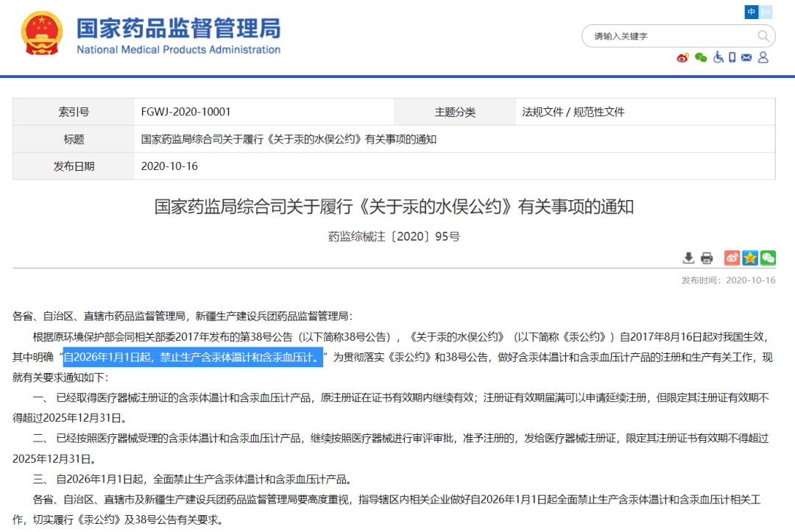795x532 pixels.
Task: Download the notice with the download icon
Action: coord(688,258)
